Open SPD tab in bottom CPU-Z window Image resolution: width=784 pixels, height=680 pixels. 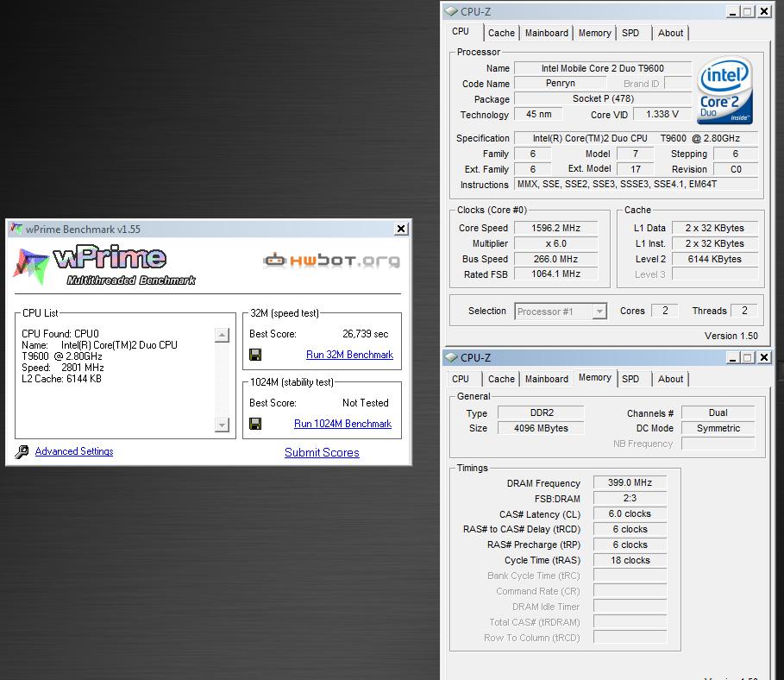630,380
